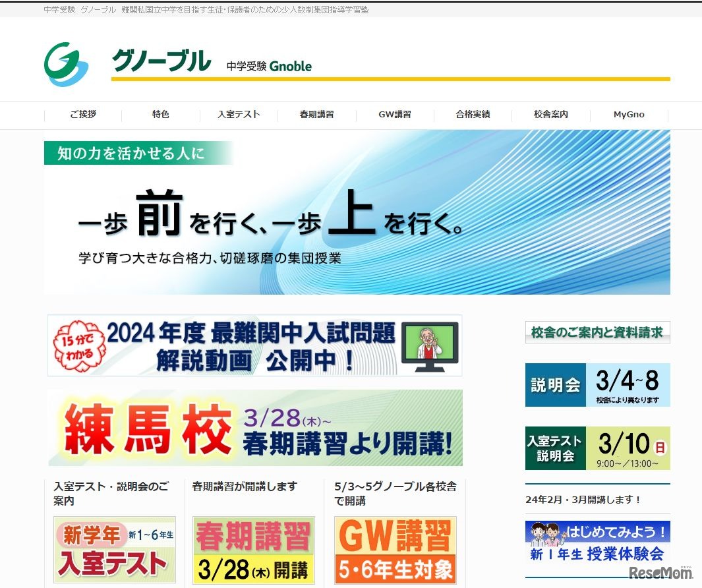Viewport: 702px width, 588px height.
Task: Click the 学び育つ大きな合格力 caption text
Action: [210, 258]
